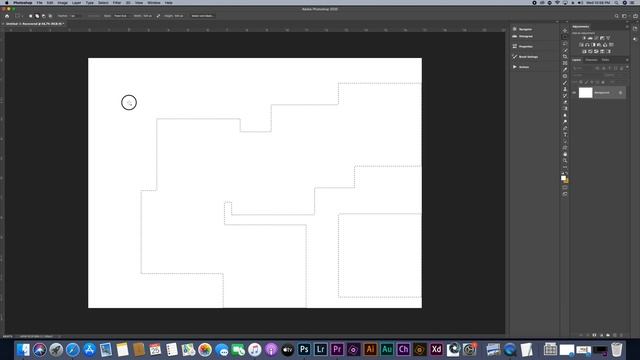640x360 pixels.
Task: Choose Subtract from selection mode
Action: [x=44, y=16]
